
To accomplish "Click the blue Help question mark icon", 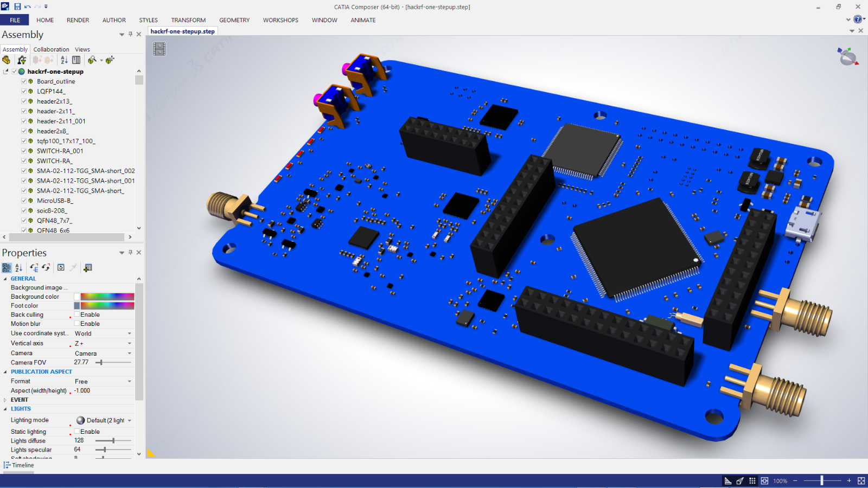I will 857,20.
